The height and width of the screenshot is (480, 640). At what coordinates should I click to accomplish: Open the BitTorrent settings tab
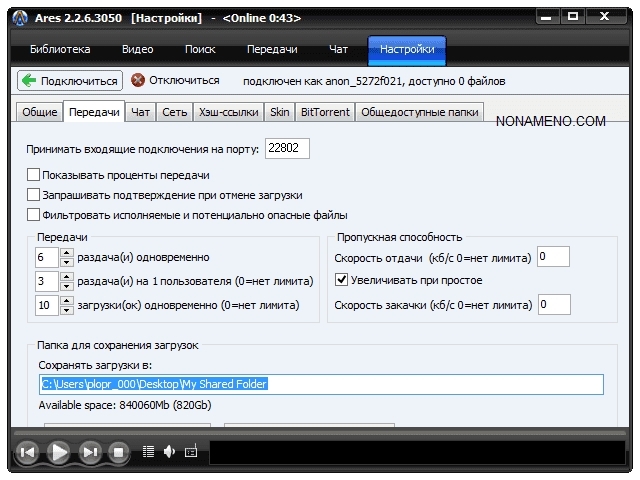point(325,112)
